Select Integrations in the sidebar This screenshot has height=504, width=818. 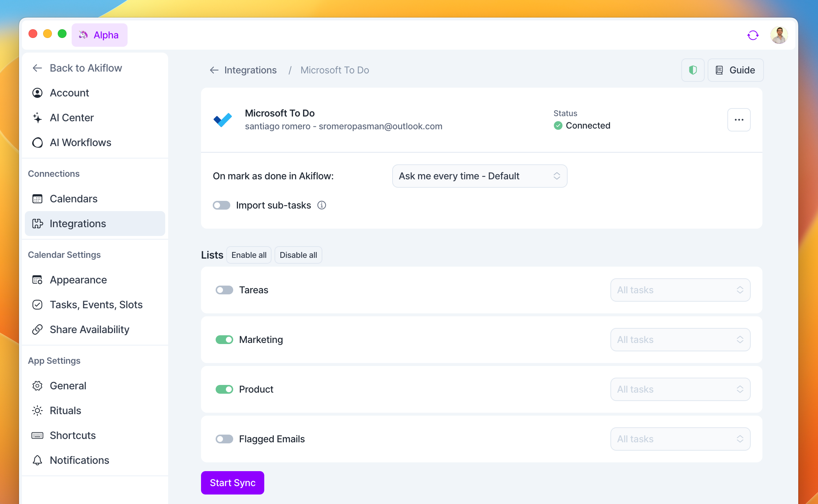[95, 224]
